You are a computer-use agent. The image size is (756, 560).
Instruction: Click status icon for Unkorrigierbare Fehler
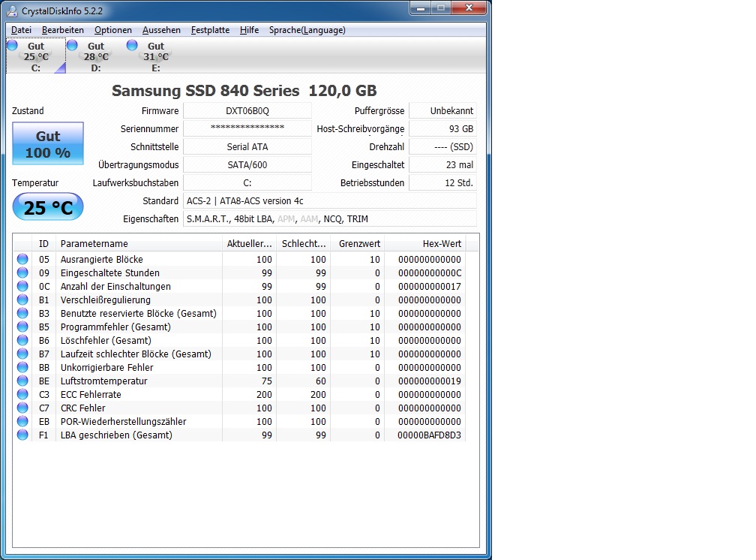point(22,367)
